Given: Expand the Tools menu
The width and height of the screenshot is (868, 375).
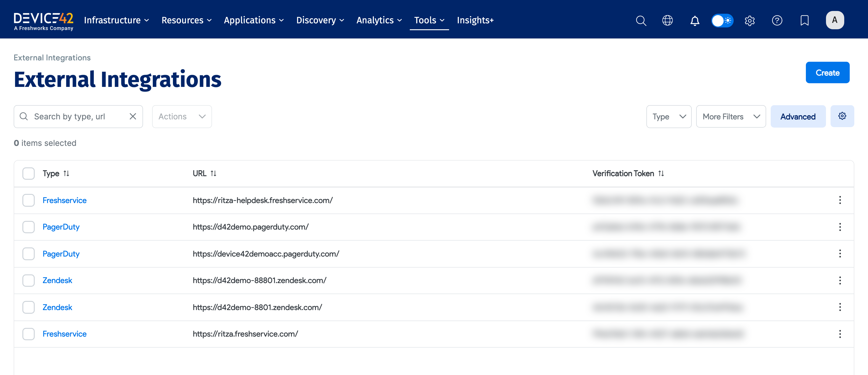Looking at the screenshot, I should [x=429, y=20].
